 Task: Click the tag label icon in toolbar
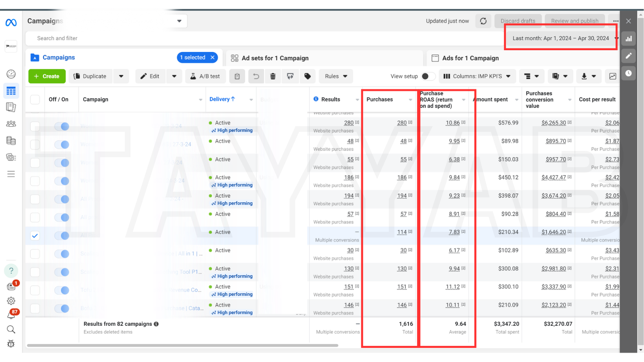tap(308, 76)
